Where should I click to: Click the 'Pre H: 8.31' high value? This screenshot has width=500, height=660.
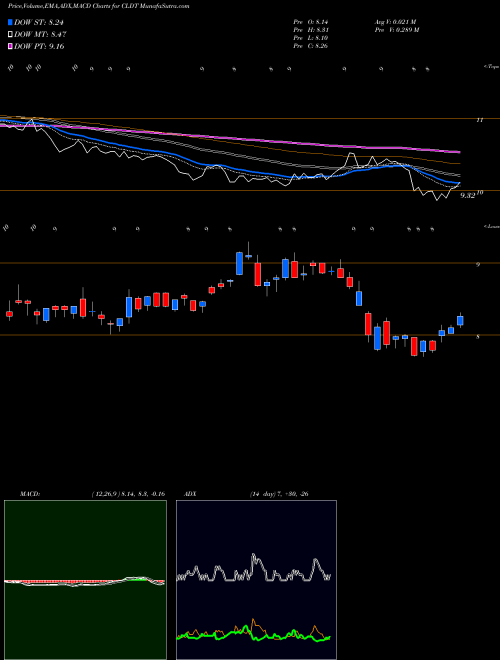pyautogui.click(x=311, y=30)
